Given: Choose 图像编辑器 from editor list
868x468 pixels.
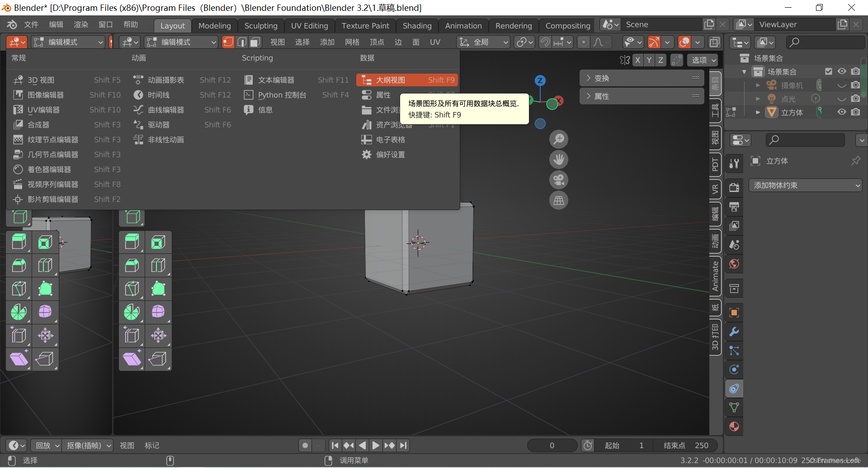Looking at the screenshot, I should 66,95.
